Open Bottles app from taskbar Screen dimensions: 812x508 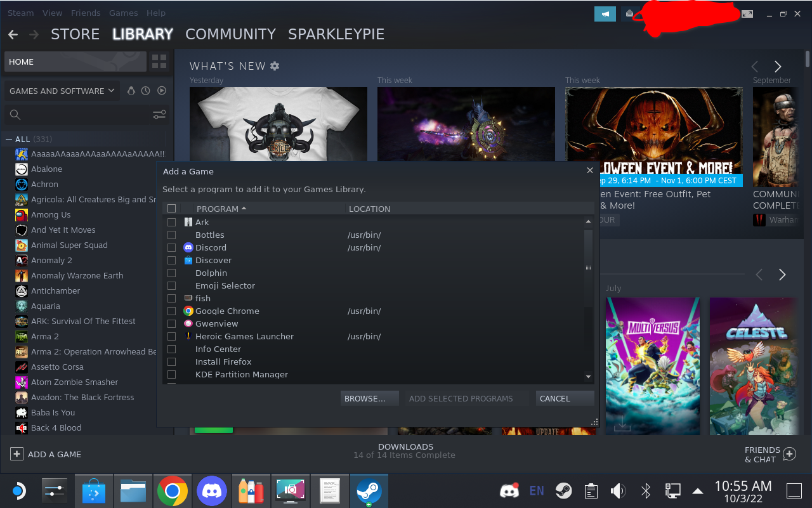(x=251, y=491)
